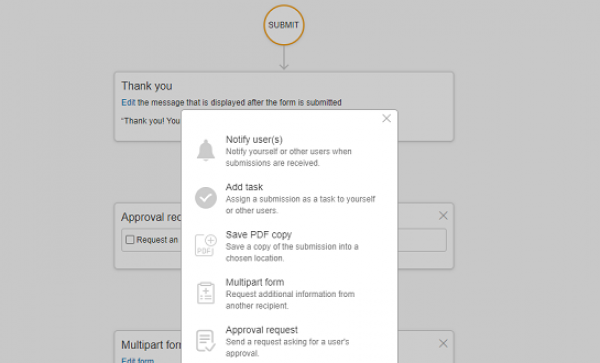Click 'Save a copy of the submission' description
The height and width of the screenshot is (363, 600).
(x=292, y=252)
